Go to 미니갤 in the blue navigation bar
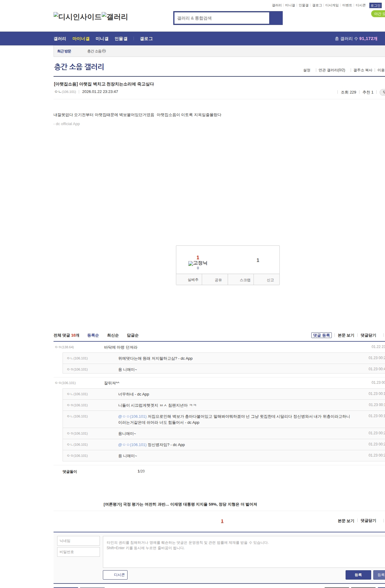Viewport: 385px width, 588px height. click(x=102, y=38)
